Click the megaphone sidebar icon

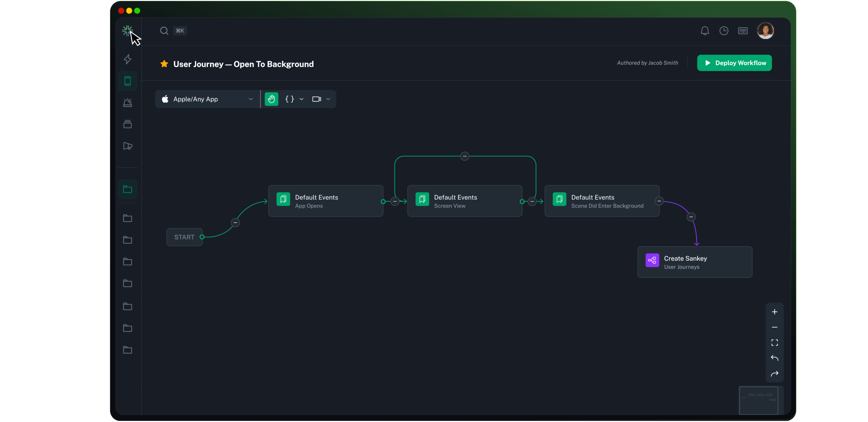[127, 146]
